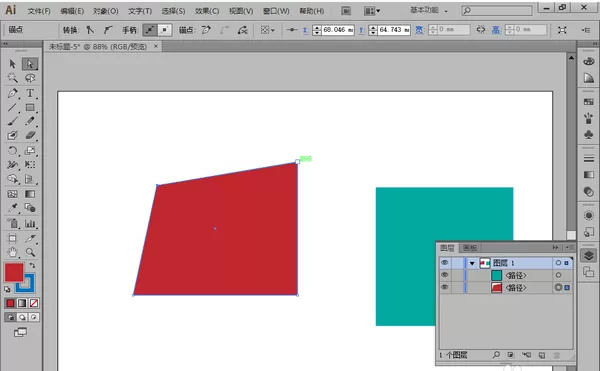Select the Pen tool
Screen dimensions: 600x371
pos(12,93)
